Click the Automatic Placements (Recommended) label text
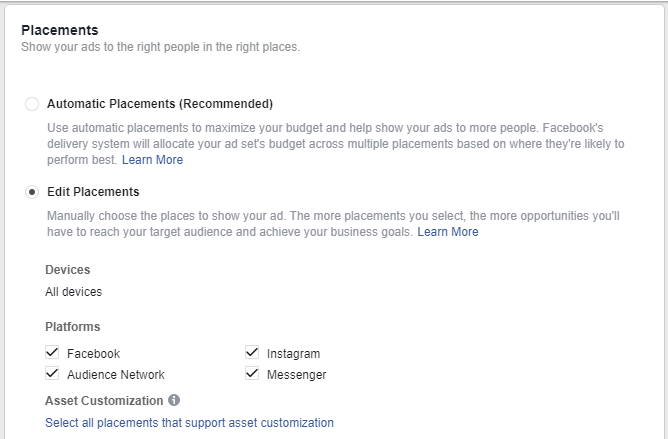This screenshot has width=668, height=439. click(x=160, y=104)
